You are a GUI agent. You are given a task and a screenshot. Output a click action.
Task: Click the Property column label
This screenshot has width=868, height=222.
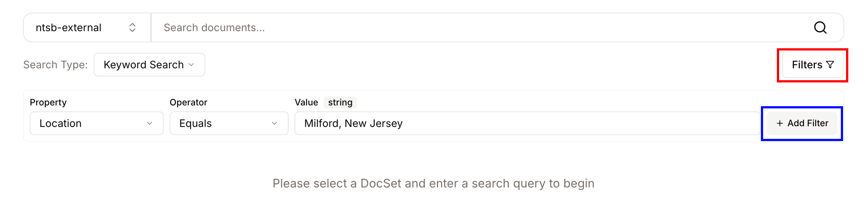pyautogui.click(x=48, y=102)
